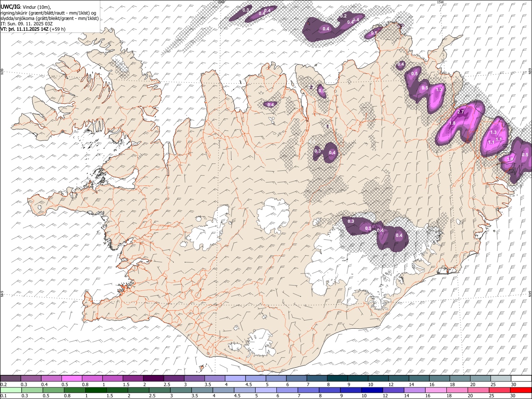This screenshot has width=532, height=399.
Task: Select the deep blue 10–12 swatch in lower legend
Action: (372, 390)
